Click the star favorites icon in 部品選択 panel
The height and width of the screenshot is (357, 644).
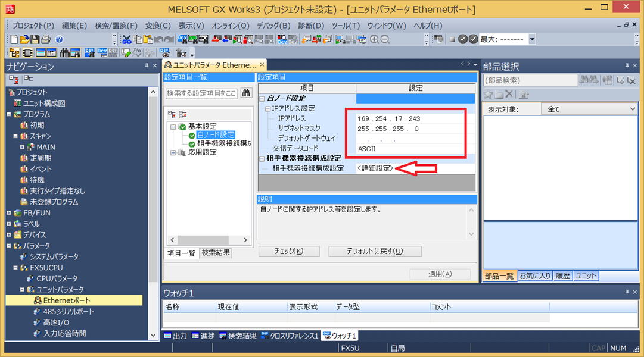pyautogui.click(x=488, y=95)
